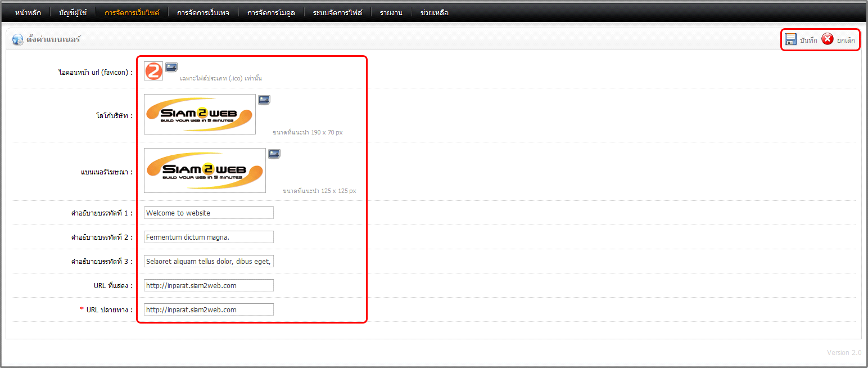The height and width of the screenshot is (368, 868).
Task: Click the ตั้งค่าแบนเนอร์ page title
Action: pyautogui.click(x=53, y=40)
